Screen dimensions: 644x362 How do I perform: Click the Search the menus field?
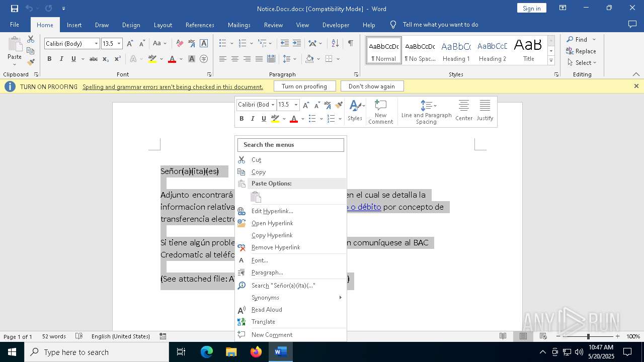[x=291, y=145]
